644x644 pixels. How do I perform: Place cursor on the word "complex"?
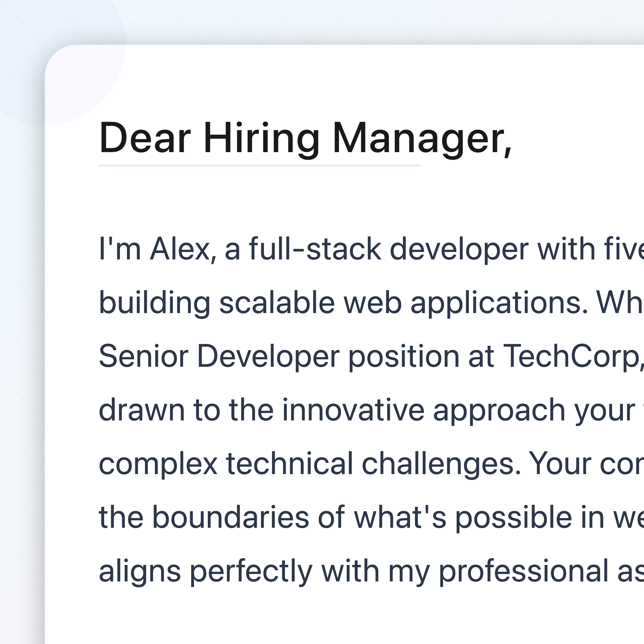(158, 464)
